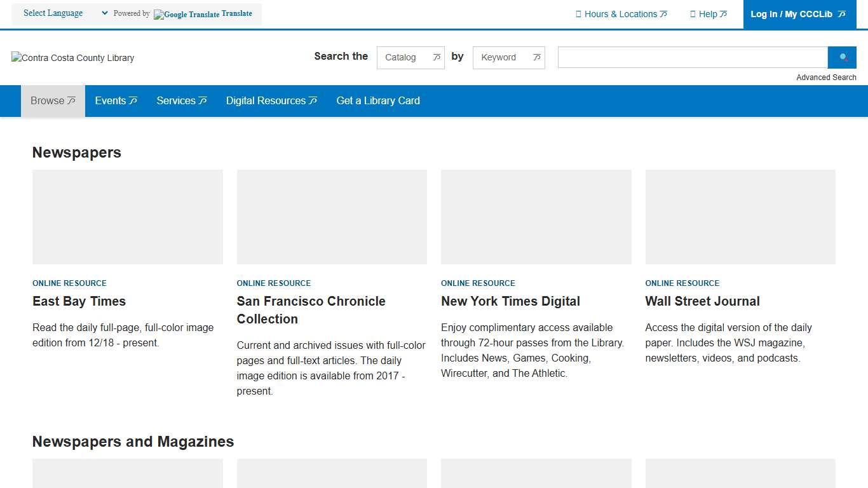Screen dimensions: 868x488
Task: Click the Contra Costa County Library logo
Action: 73,58
